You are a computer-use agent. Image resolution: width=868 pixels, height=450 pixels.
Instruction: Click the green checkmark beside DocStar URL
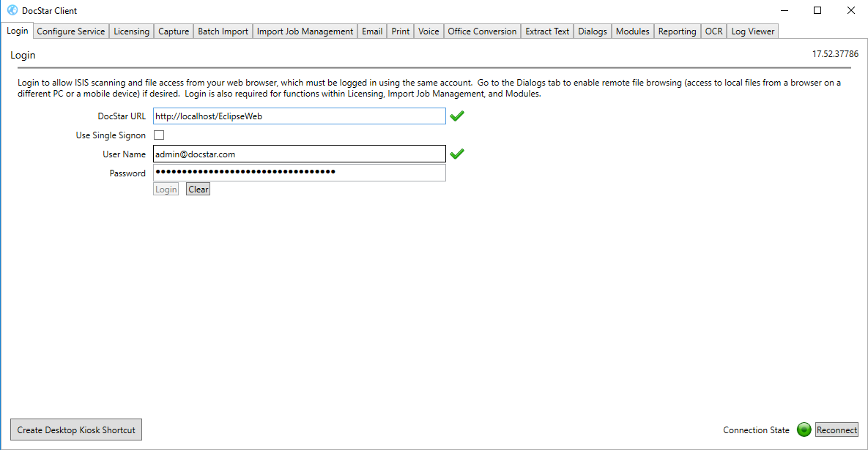tap(456, 116)
